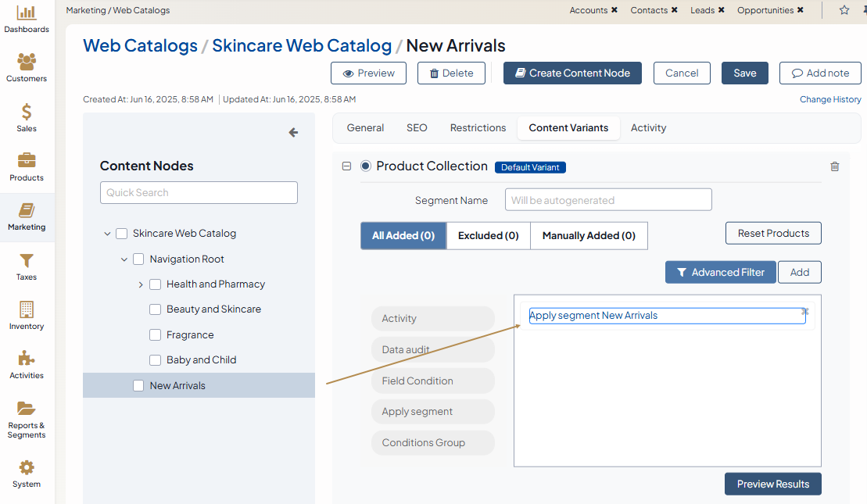The width and height of the screenshot is (867, 504).
Task: Collapse the Navigation Root tree node
Action: click(124, 259)
